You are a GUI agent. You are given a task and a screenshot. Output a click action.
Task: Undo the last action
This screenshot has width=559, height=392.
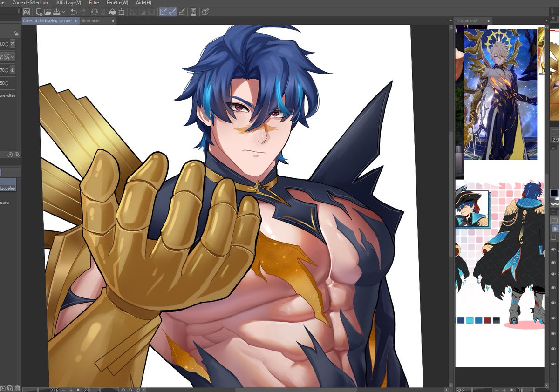(74, 12)
